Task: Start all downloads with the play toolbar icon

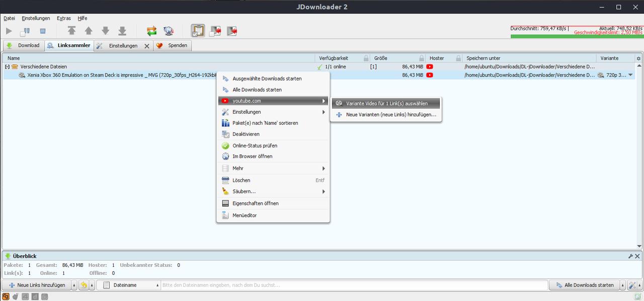Action: point(9,31)
